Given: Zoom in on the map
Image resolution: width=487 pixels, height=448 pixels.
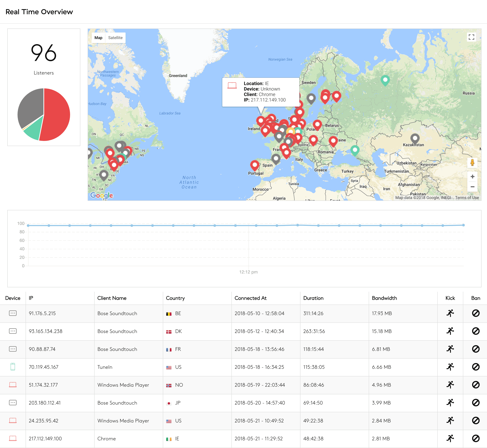Looking at the screenshot, I should 472,177.
